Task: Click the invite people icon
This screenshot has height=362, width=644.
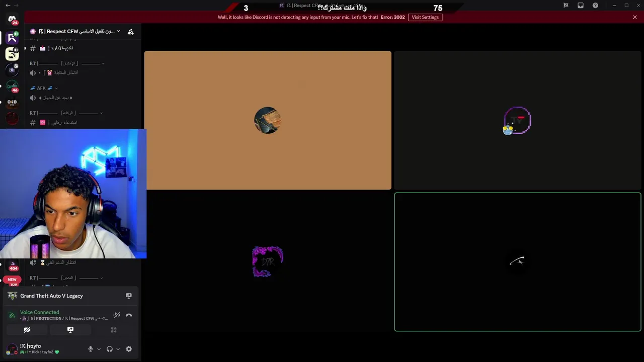Action: click(x=130, y=31)
